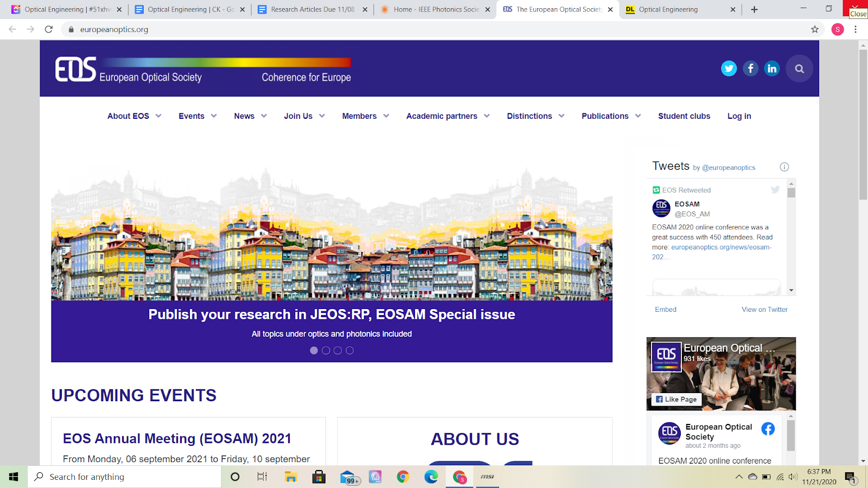This screenshot has height=488, width=868.
Task: Expand the Distinctions dropdown arrow
Action: coord(561,116)
